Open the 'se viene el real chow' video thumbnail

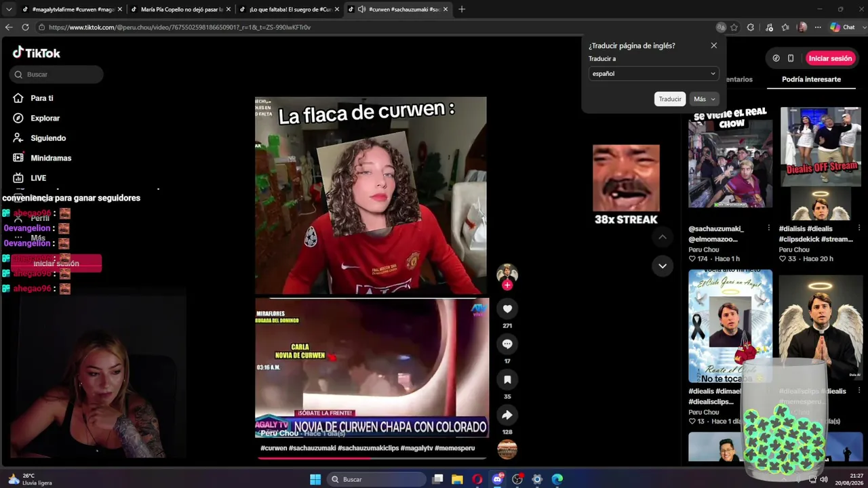pos(730,157)
